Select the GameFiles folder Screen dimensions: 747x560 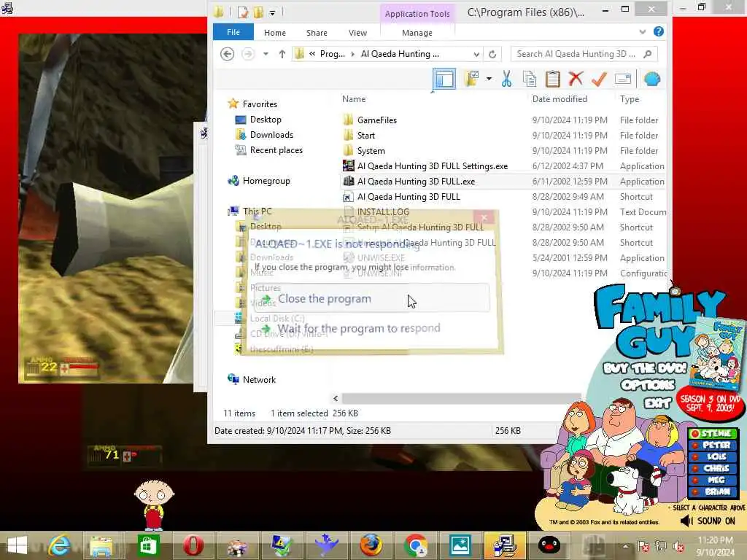pos(377,120)
